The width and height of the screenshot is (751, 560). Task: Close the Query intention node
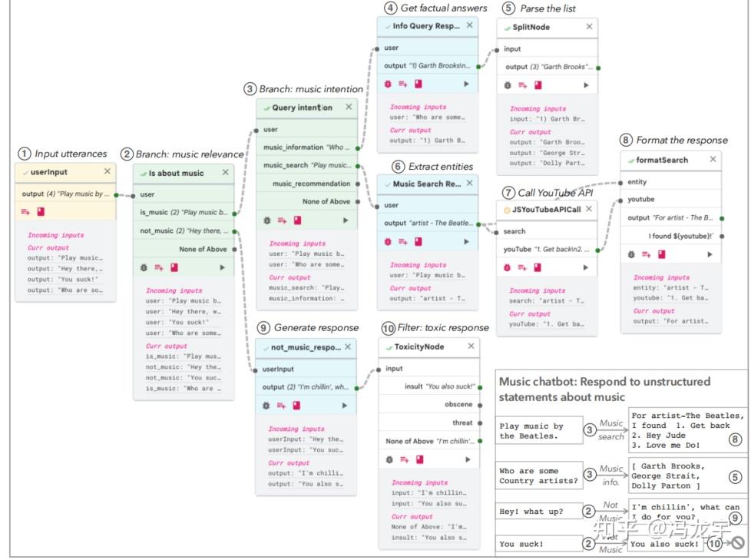tap(349, 107)
